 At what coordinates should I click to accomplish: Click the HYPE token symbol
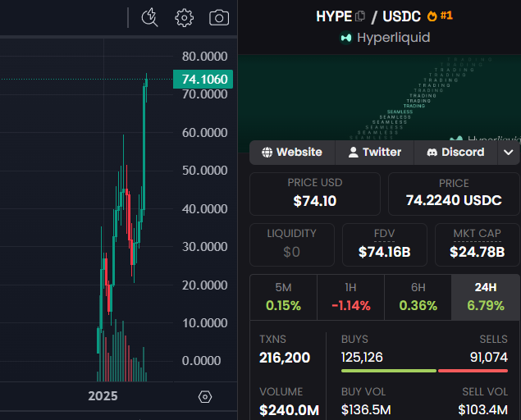tap(334, 16)
